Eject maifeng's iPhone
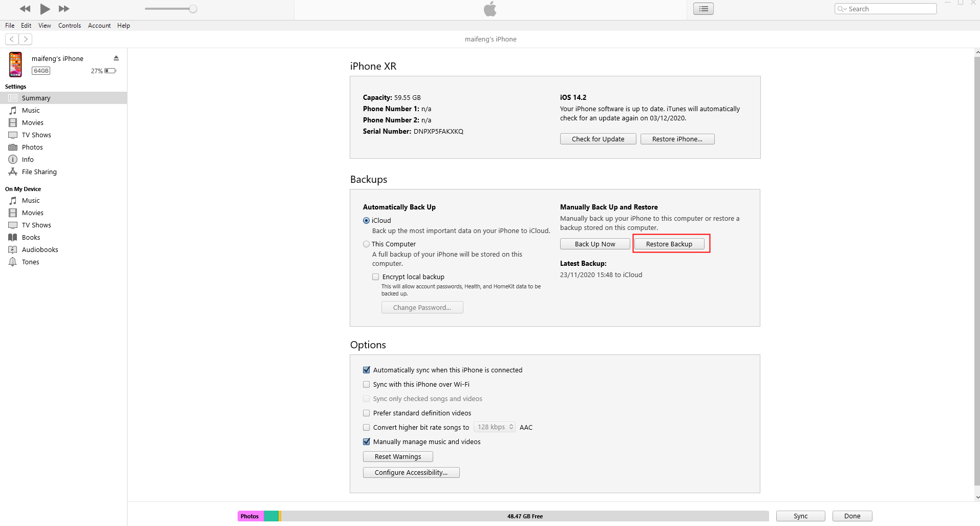Screen dimensions: 980x526 pos(116,58)
